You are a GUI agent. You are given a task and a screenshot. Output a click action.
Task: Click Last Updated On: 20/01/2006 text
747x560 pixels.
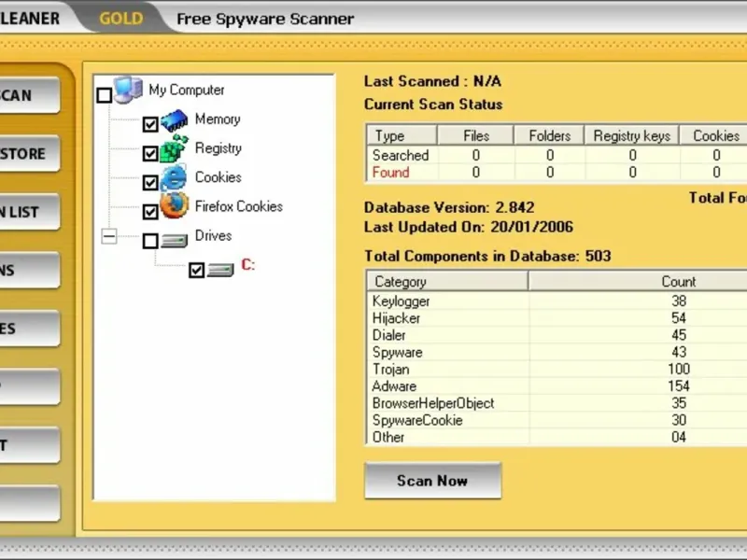469,227
